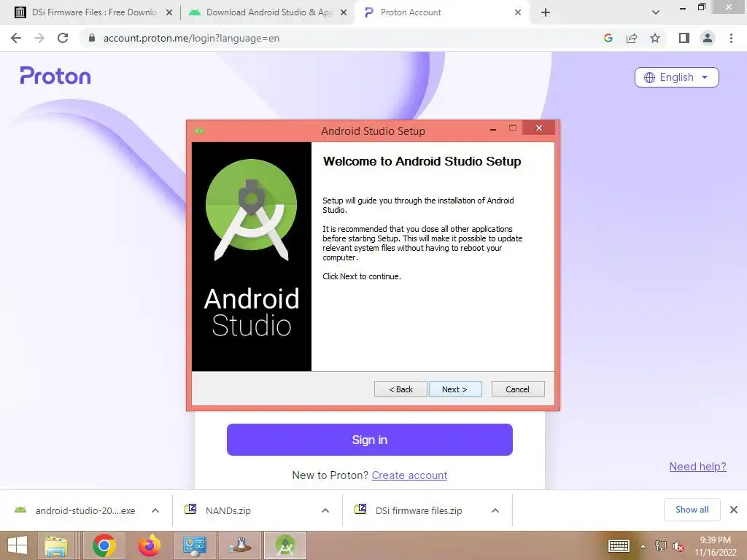The image size is (747, 560).
Task: Open the taskbar clock and date
Action: (x=715, y=546)
